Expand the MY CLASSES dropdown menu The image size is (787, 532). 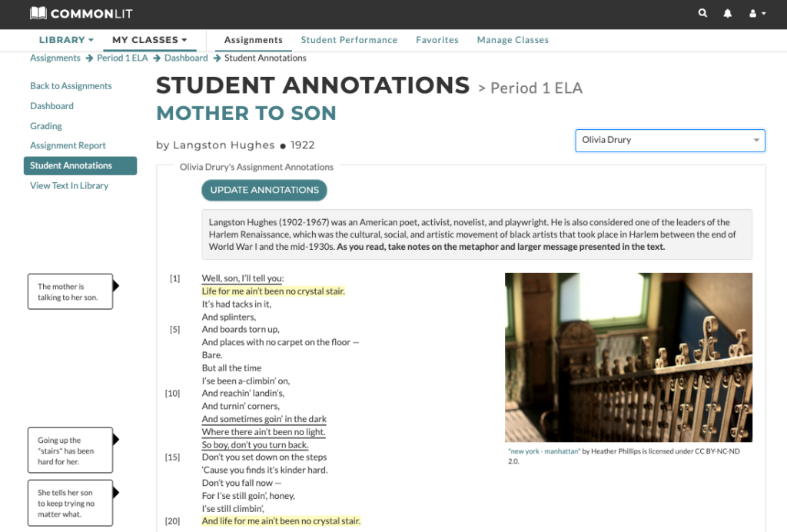[x=149, y=40]
